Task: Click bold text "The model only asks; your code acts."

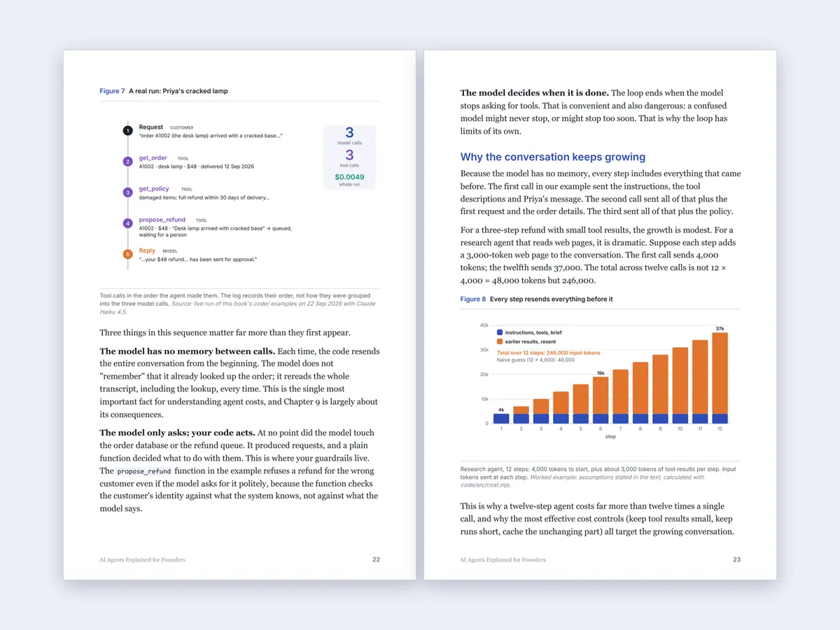Action: pyautogui.click(x=177, y=433)
